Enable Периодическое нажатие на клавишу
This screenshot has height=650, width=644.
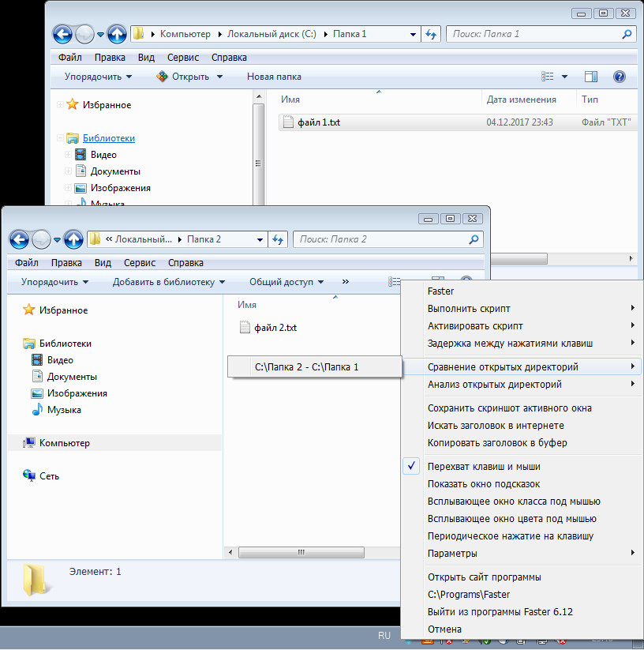[511, 536]
